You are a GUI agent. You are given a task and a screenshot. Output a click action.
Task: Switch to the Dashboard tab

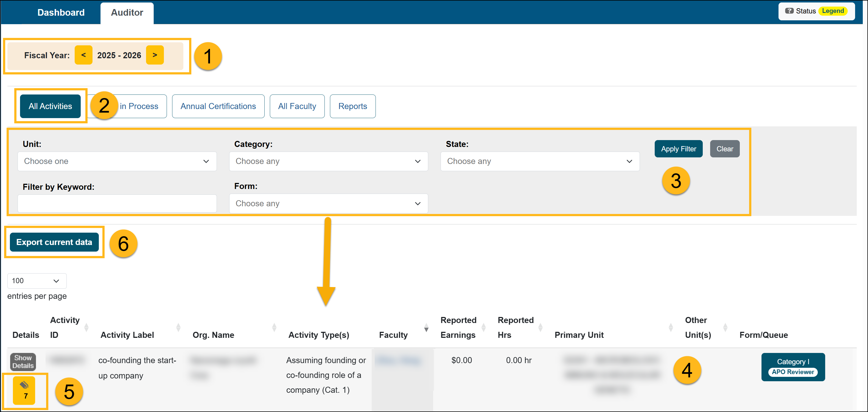tap(61, 12)
